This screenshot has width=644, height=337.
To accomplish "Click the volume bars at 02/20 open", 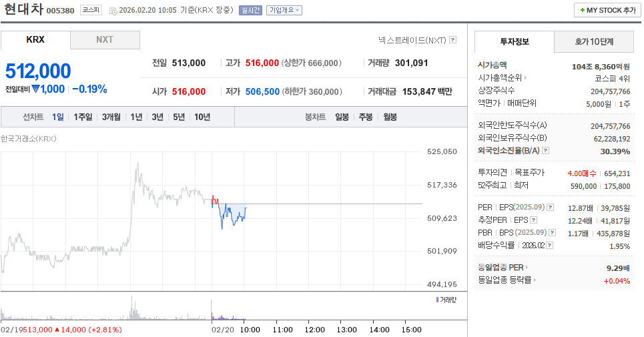I will [x=213, y=311].
